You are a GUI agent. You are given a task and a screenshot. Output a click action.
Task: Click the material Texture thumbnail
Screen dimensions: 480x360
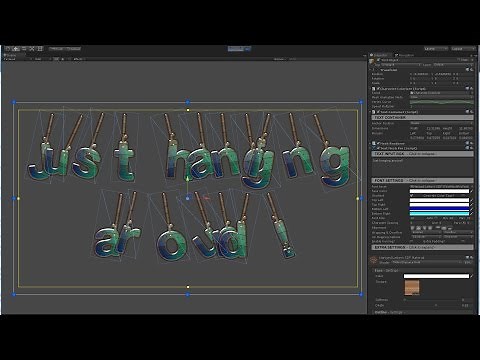pos(412,288)
